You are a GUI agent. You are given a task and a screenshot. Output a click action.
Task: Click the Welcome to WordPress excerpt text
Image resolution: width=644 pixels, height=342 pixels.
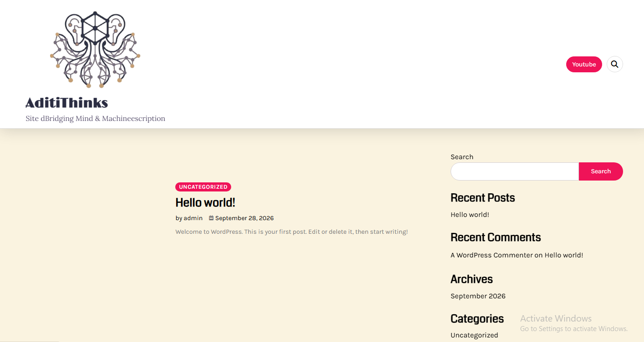[291, 232]
